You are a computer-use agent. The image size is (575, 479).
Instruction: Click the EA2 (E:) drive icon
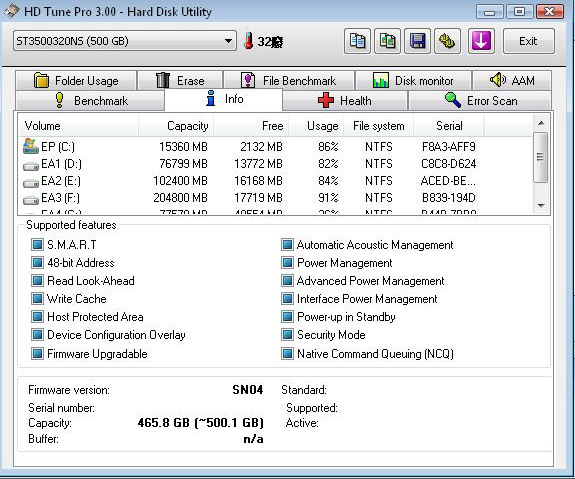coord(31,183)
